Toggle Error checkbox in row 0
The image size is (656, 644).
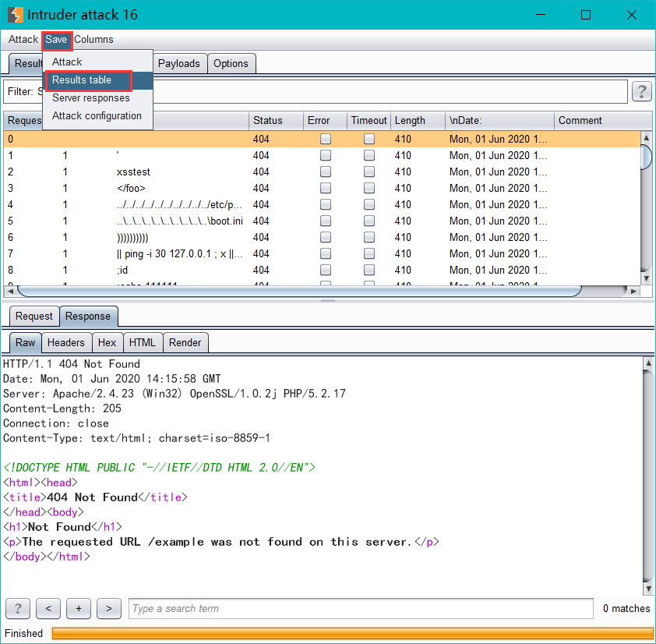pyautogui.click(x=326, y=139)
